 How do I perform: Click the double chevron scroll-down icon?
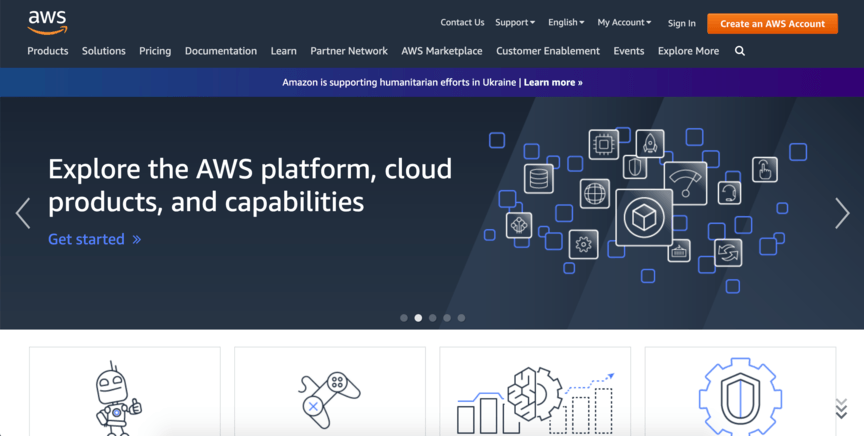pos(841,408)
